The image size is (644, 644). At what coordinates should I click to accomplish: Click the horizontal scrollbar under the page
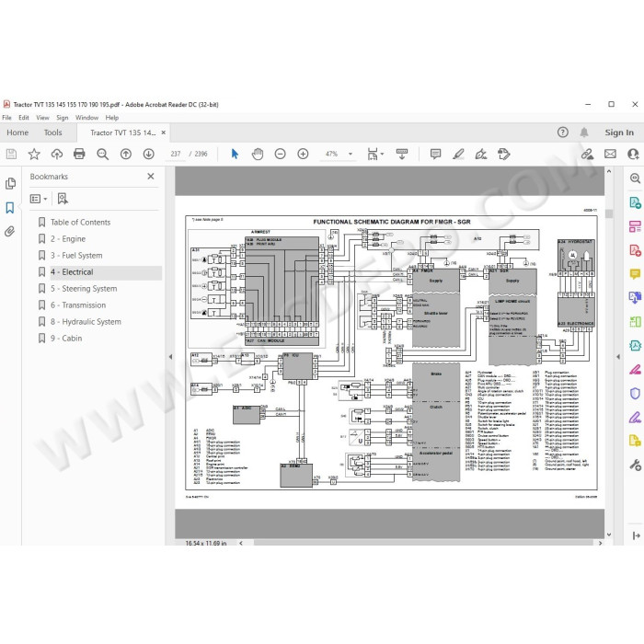[423, 543]
